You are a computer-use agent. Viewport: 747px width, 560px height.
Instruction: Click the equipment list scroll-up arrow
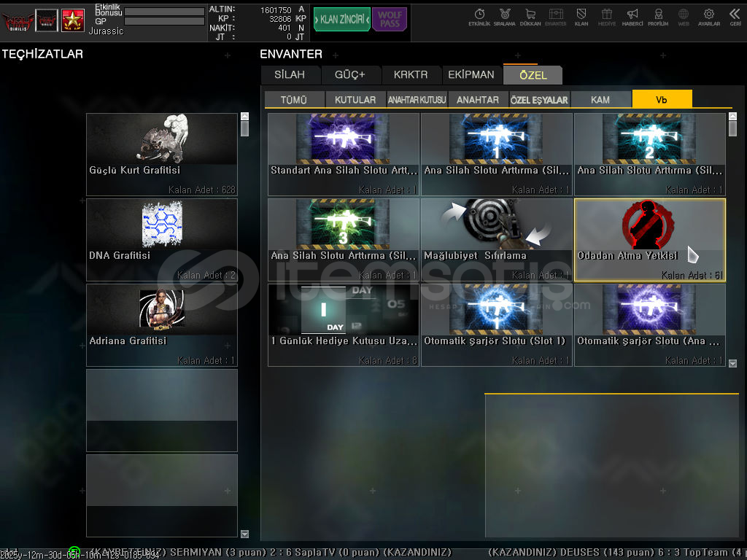245,116
